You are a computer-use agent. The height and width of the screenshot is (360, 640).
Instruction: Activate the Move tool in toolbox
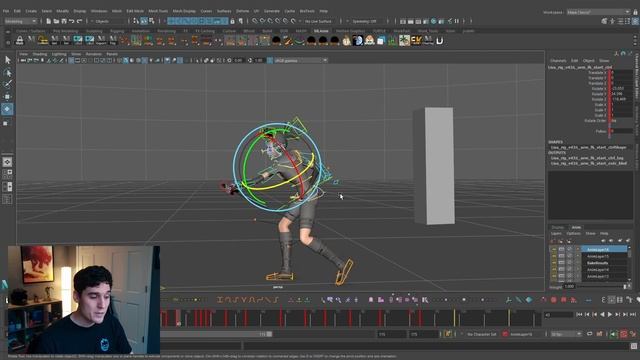(7, 97)
